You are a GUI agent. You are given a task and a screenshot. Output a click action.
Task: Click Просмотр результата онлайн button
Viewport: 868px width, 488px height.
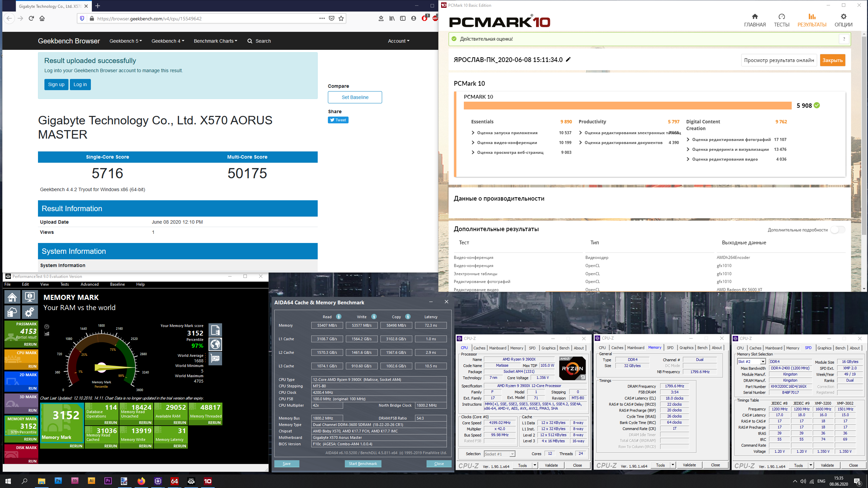click(x=779, y=60)
